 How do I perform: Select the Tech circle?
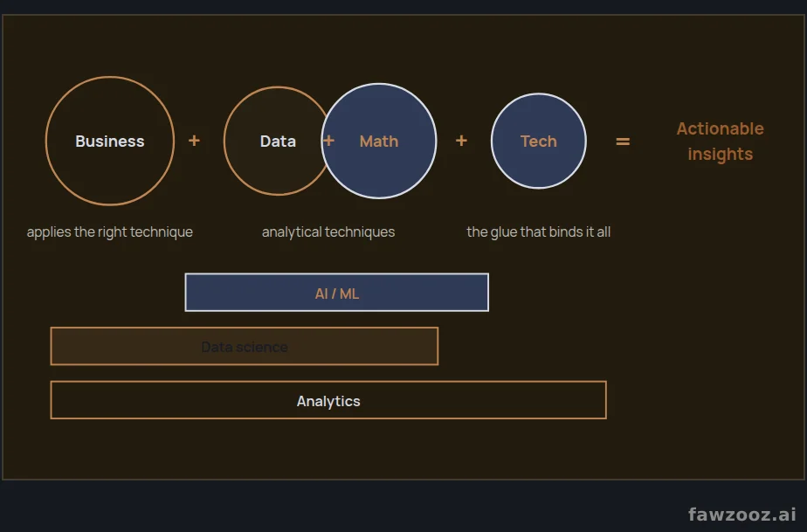point(538,141)
